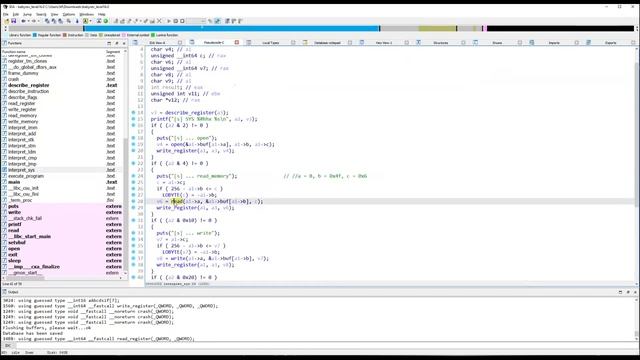Click the Function name column header
The image size is (640, 360).
click(14, 52)
